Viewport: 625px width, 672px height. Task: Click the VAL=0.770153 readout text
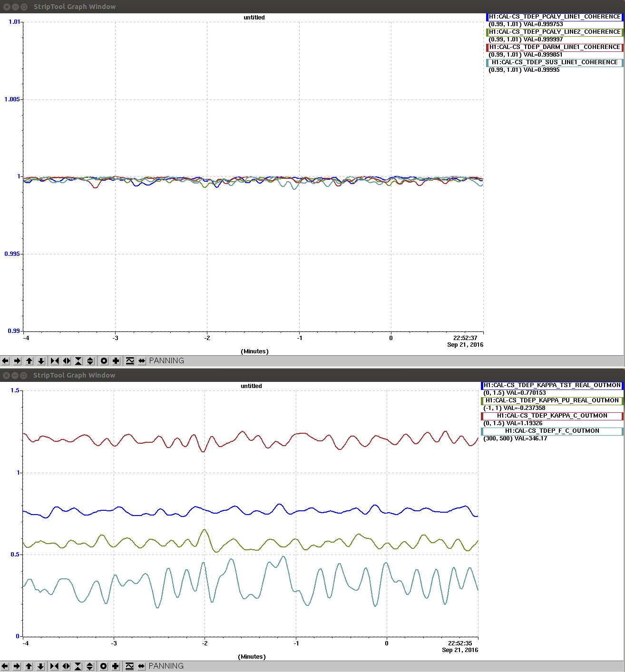(526, 393)
